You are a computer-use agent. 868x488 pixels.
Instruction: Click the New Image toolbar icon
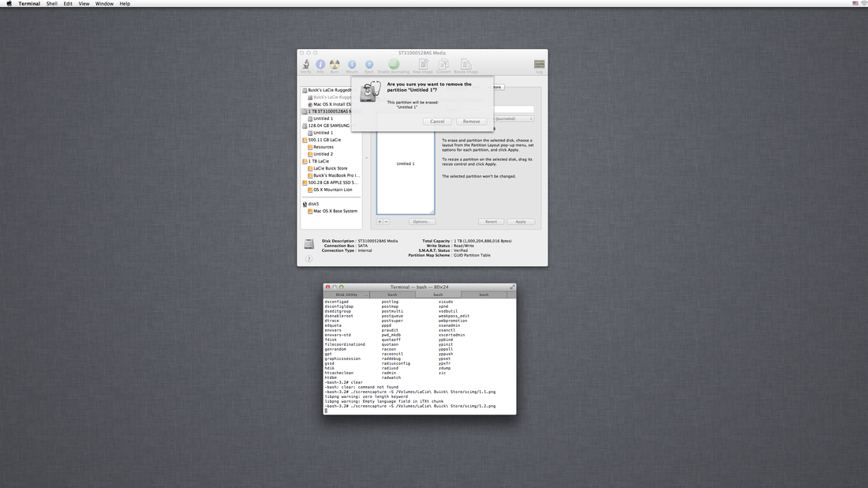[422, 64]
